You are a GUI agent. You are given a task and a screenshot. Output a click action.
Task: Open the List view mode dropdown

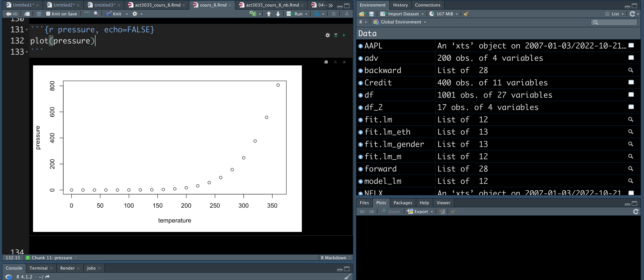coord(614,14)
